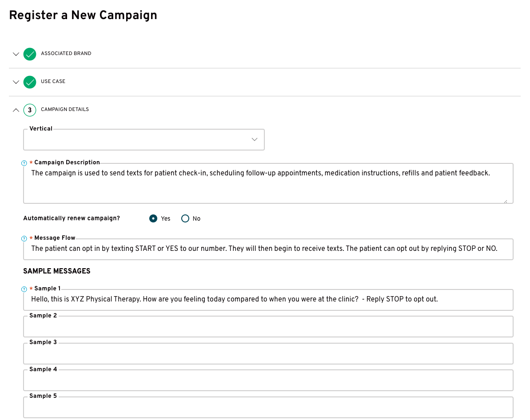Screen dimensions: 530x420
Task: Select Yes for automatically renew campaign
Action: coord(153,218)
